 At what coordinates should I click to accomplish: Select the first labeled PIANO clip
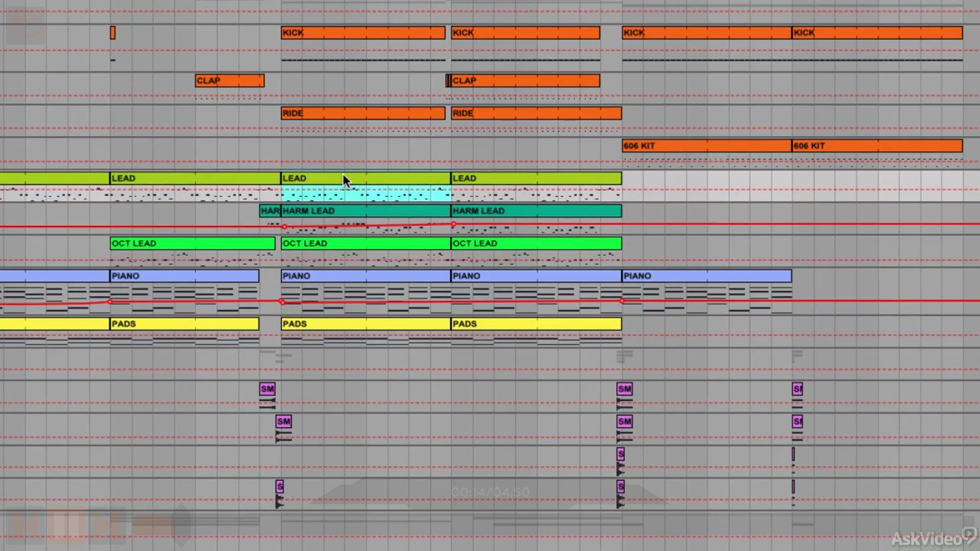[x=184, y=276]
